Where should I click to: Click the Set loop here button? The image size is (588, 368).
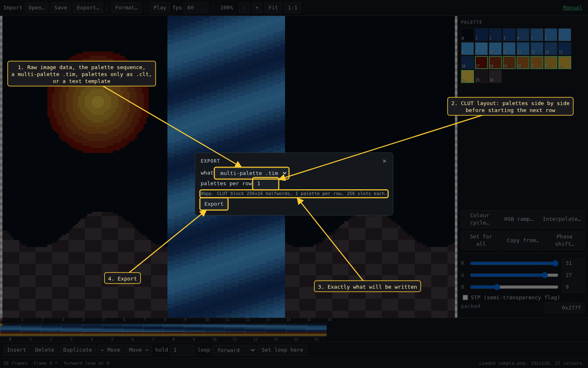pyautogui.click(x=283, y=350)
